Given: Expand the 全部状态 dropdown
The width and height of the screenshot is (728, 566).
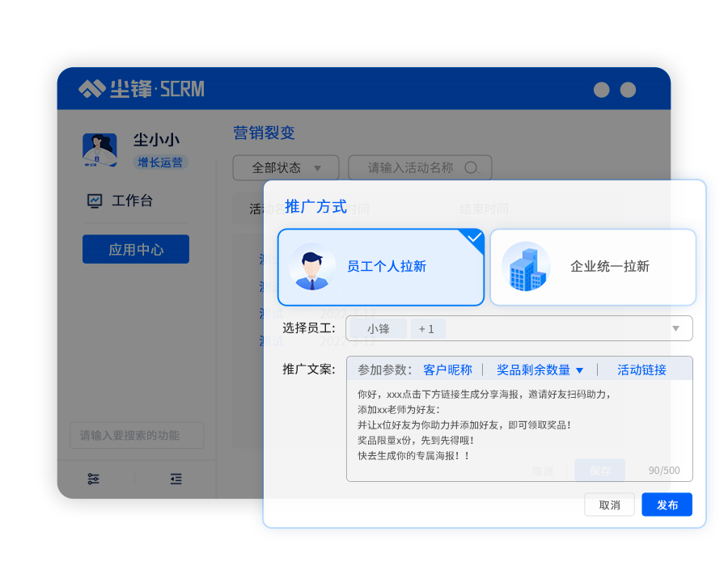Looking at the screenshot, I should pos(286,167).
